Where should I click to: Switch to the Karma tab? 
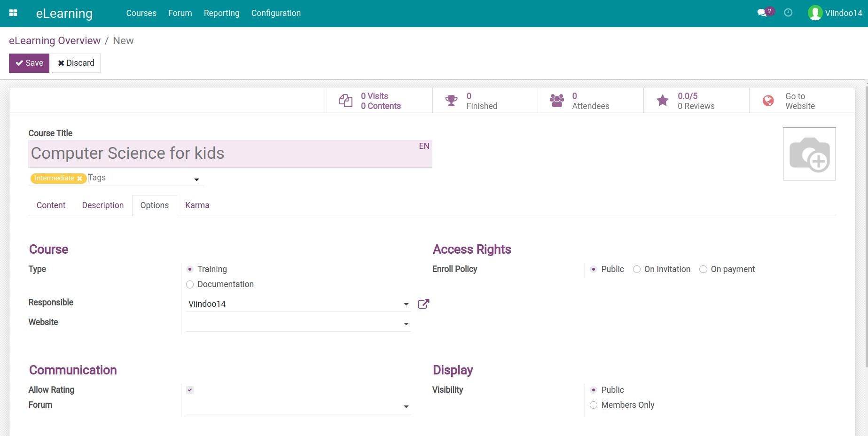coord(197,205)
